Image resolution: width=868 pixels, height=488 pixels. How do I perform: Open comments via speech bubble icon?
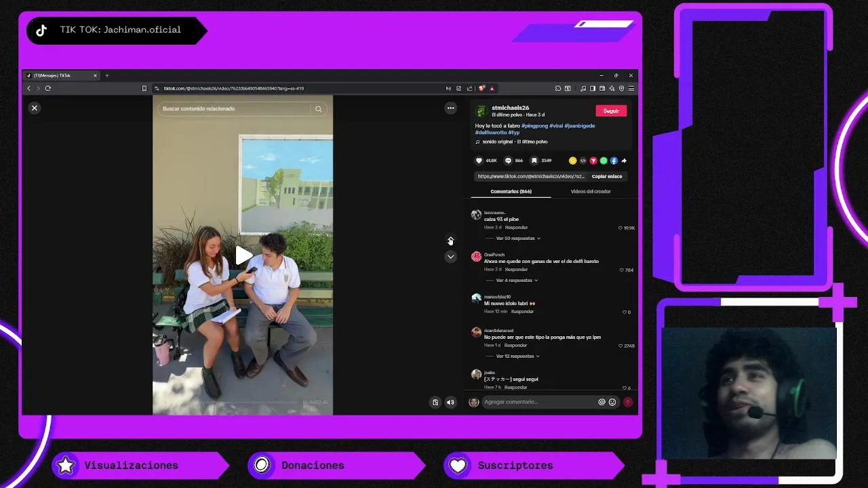pos(508,161)
